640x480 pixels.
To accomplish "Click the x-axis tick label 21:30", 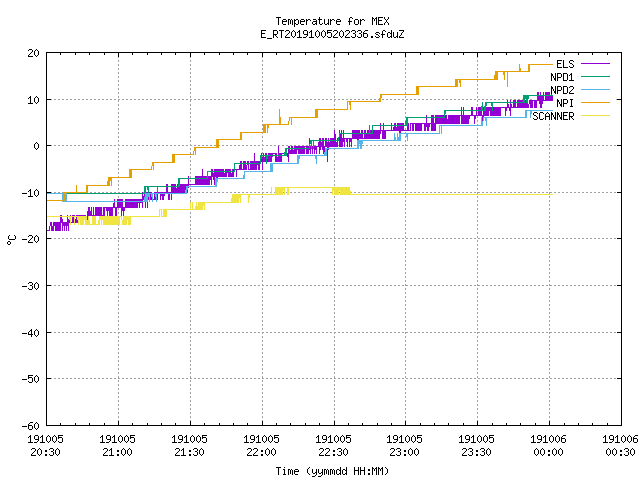I will pos(189,452).
